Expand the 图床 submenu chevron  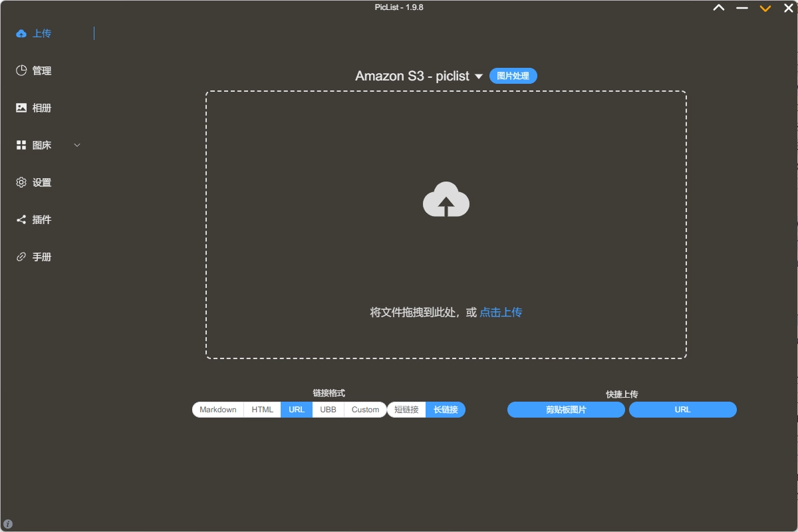[x=76, y=145]
